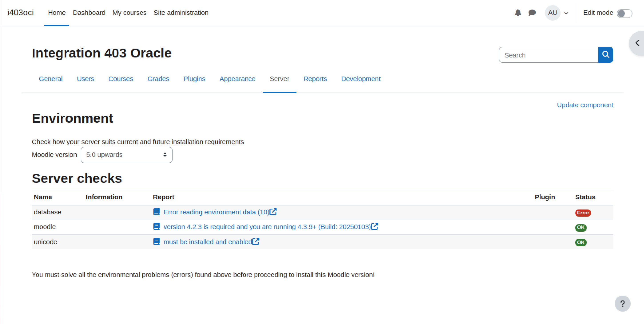The width and height of the screenshot is (644, 324).
Task: Open the version 4.2.3 is required link
Action: click(267, 227)
